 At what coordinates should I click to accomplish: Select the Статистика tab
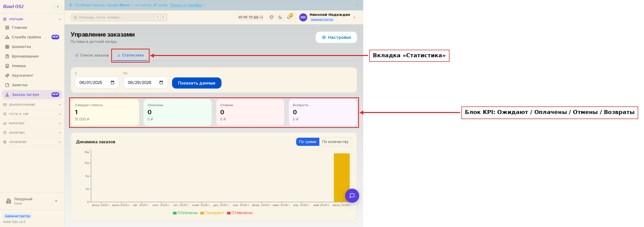point(130,55)
